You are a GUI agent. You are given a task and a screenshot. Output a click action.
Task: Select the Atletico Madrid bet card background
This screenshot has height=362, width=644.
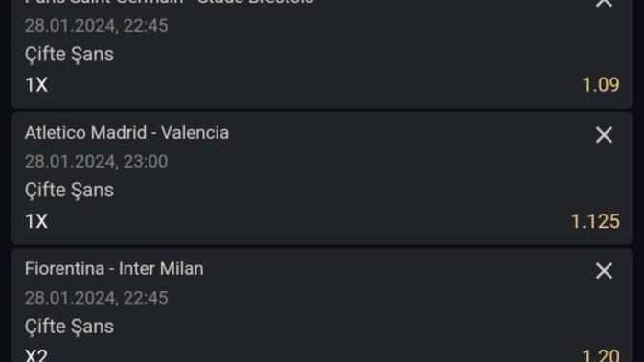tap(322, 178)
